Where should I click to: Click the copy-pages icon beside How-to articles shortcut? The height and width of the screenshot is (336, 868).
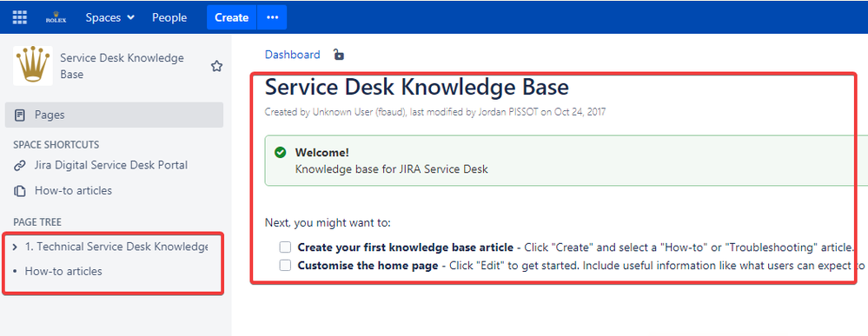tap(20, 191)
